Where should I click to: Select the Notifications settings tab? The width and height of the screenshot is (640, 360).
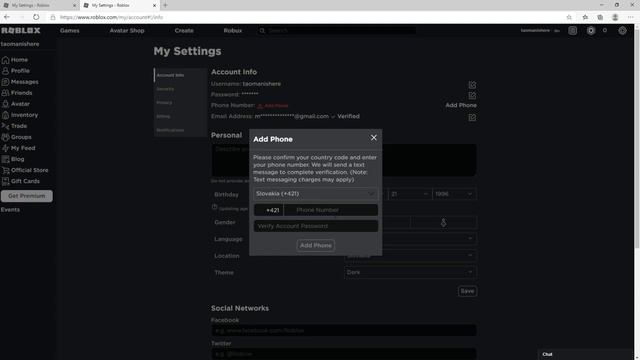(x=180, y=130)
